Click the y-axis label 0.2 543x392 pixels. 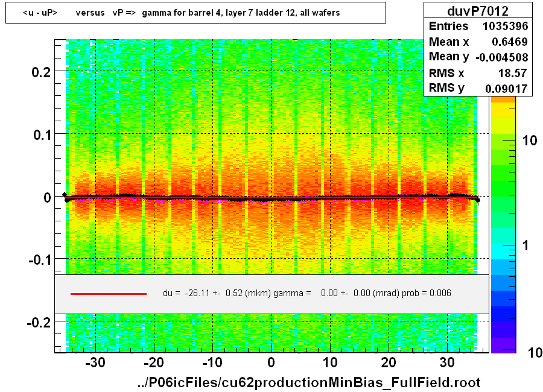pos(41,72)
